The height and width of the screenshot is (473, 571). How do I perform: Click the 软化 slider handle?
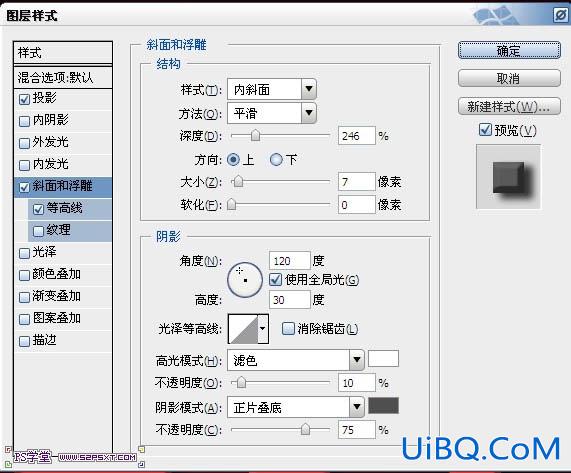tap(232, 205)
